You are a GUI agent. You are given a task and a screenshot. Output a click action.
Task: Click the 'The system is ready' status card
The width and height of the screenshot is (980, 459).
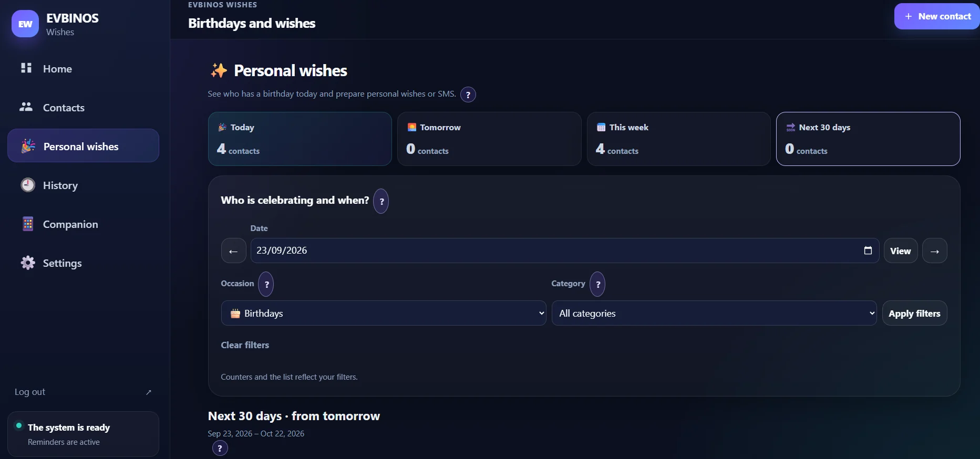[x=83, y=434]
